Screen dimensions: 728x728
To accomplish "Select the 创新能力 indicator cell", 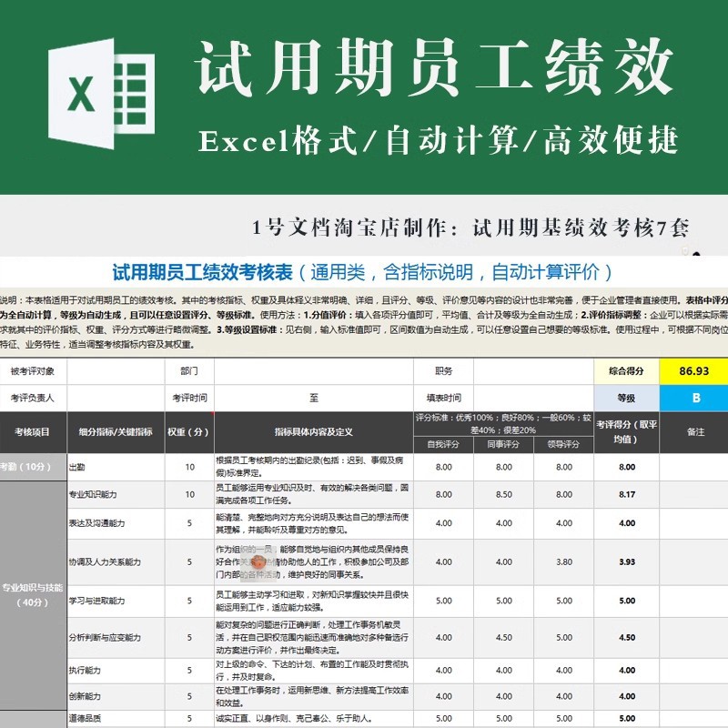I will pos(116,696).
